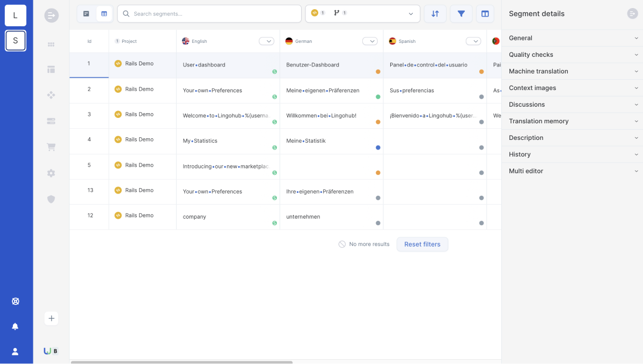The image size is (643, 364).
Task: Open the English column dropdown
Action: tap(267, 41)
